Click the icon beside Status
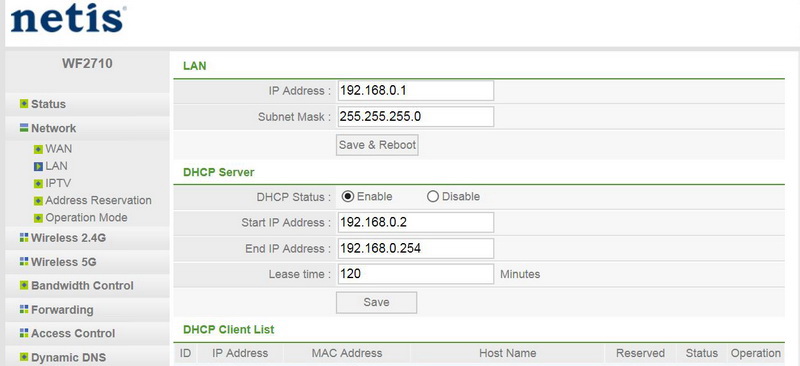This screenshot has width=800, height=366. click(x=23, y=104)
